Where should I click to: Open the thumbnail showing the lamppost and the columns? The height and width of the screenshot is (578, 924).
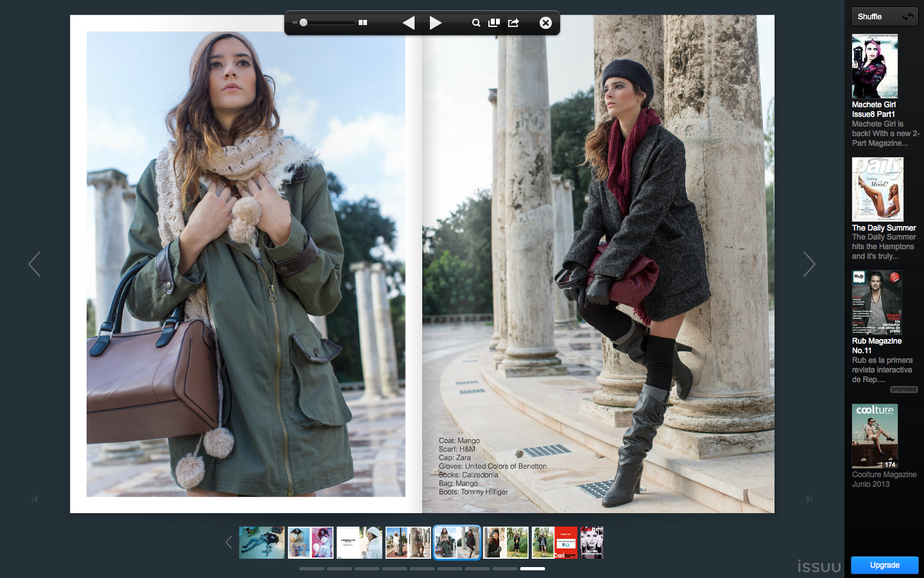tap(408, 543)
